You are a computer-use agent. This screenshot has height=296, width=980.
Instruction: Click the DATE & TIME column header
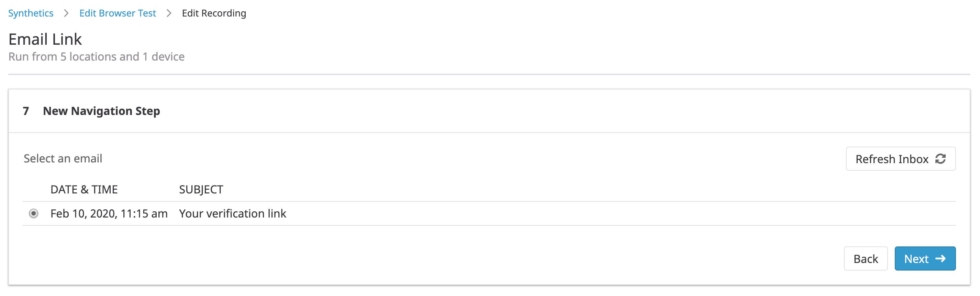pyautogui.click(x=84, y=189)
